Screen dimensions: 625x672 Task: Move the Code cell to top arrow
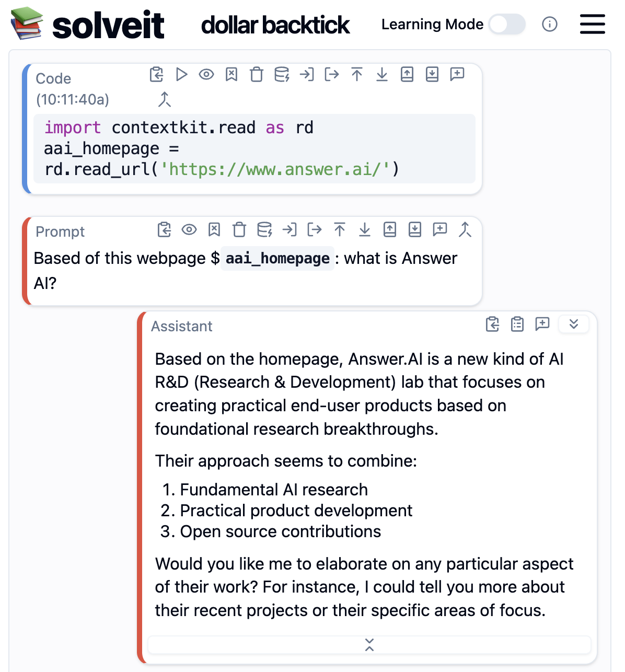[357, 74]
